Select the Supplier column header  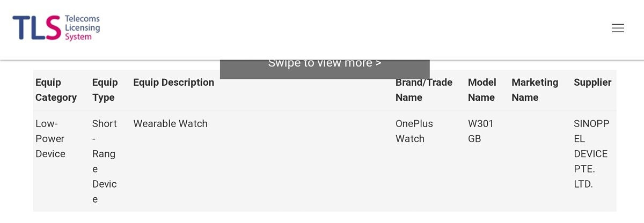[592, 83]
